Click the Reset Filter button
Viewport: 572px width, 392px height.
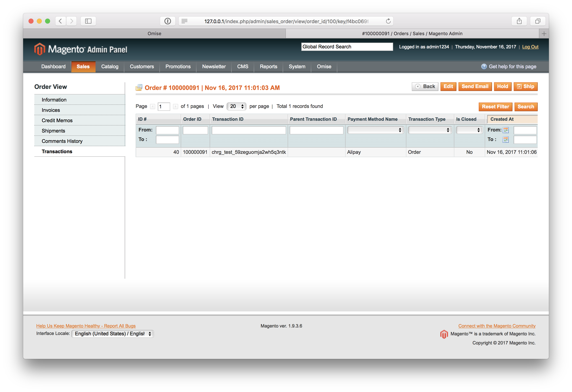pos(495,106)
